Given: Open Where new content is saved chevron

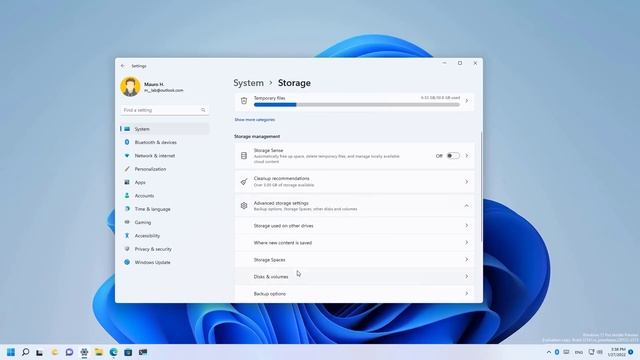Looking at the screenshot, I should point(467,242).
